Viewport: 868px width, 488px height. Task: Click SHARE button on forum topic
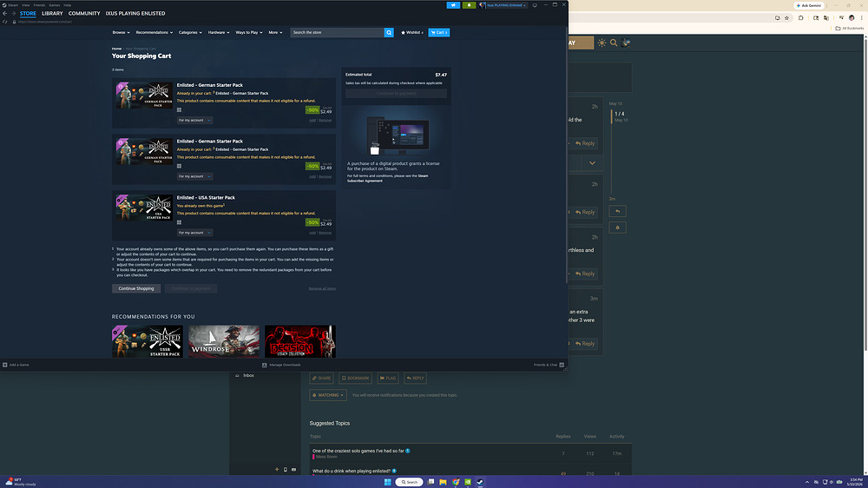(321, 379)
